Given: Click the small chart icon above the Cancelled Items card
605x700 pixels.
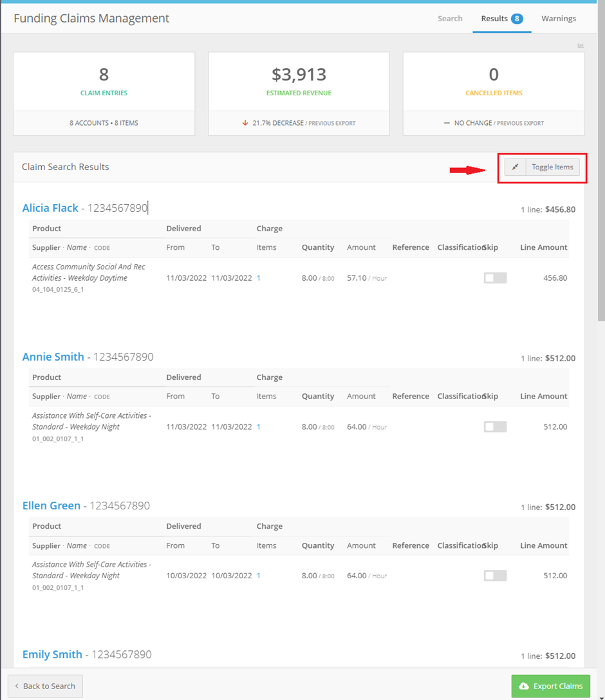Looking at the screenshot, I should (581, 46).
